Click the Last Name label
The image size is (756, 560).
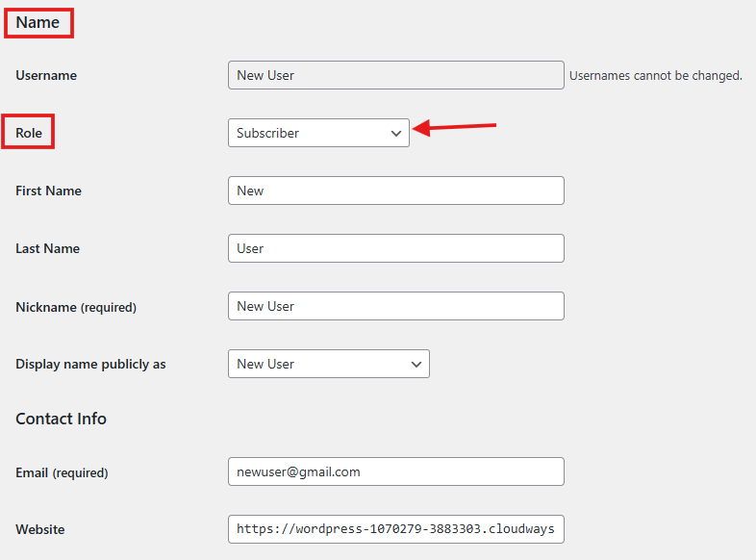(x=48, y=248)
